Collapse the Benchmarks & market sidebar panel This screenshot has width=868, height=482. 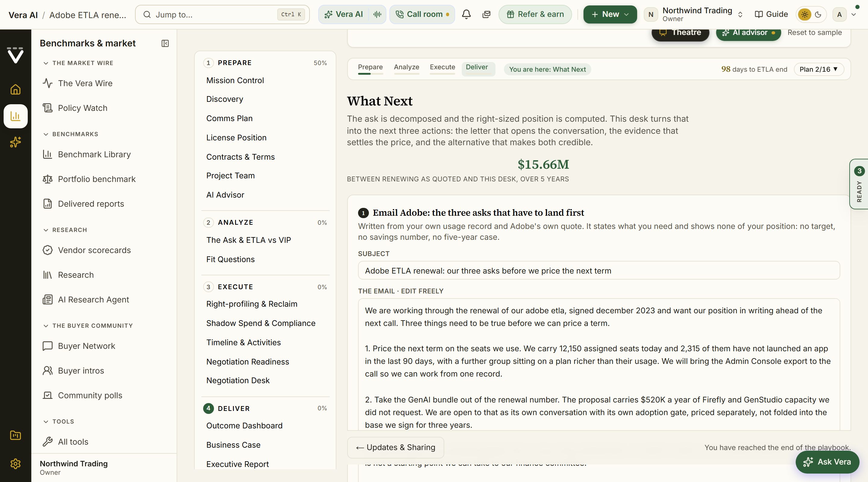coord(165,43)
